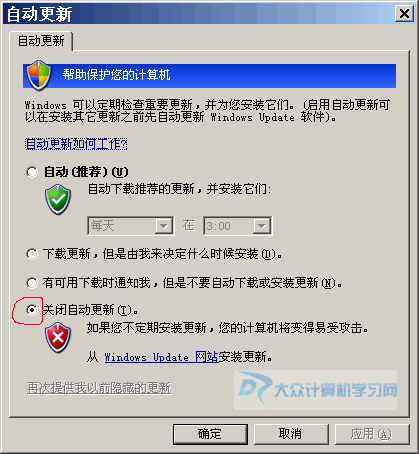The image size is (419, 454).
Task: Click the green checkmark shield icon
Action: coord(58,200)
